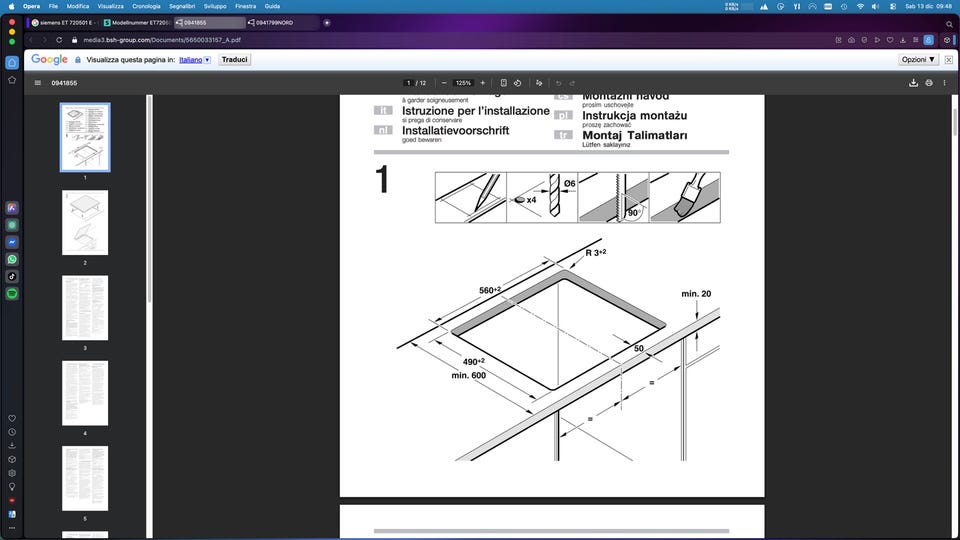The image size is (960, 540).
Task: Open the Apple menu
Action: pyautogui.click(x=12, y=6)
